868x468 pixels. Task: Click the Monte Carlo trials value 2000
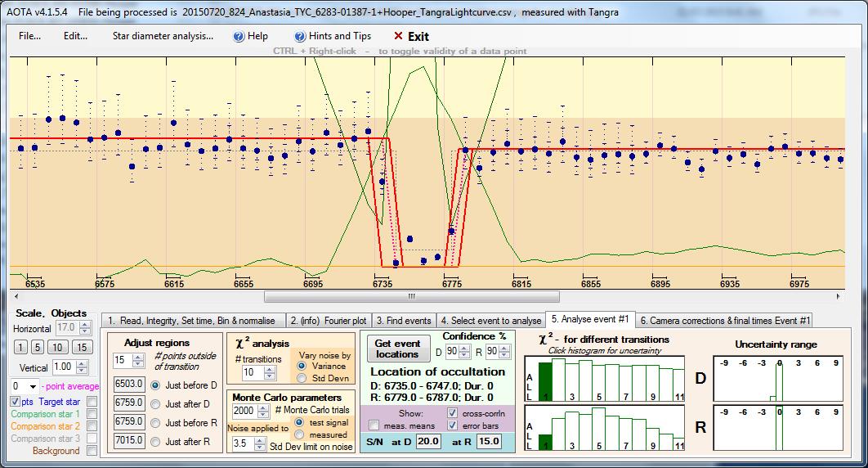(x=244, y=411)
